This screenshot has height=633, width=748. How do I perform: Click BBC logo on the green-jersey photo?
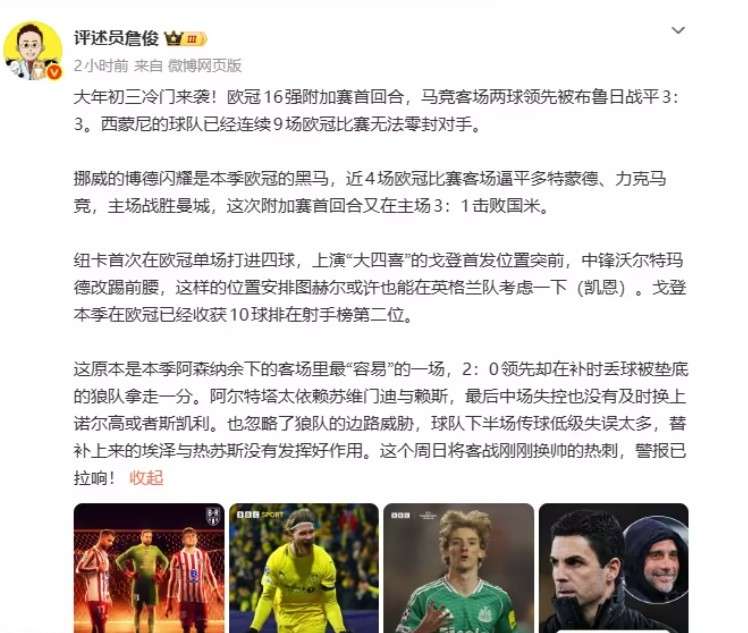[x=400, y=515]
